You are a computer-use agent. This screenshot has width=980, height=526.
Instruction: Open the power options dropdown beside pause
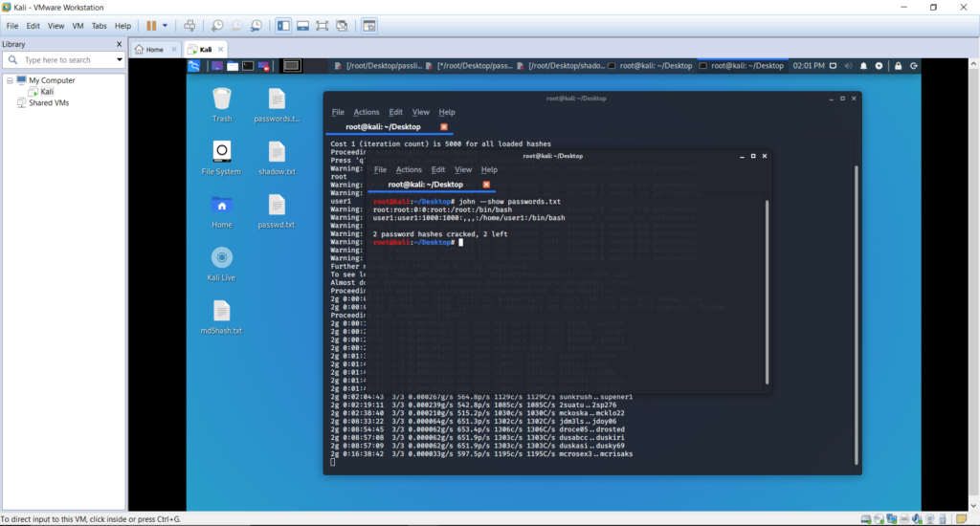click(x=165, y=26)
